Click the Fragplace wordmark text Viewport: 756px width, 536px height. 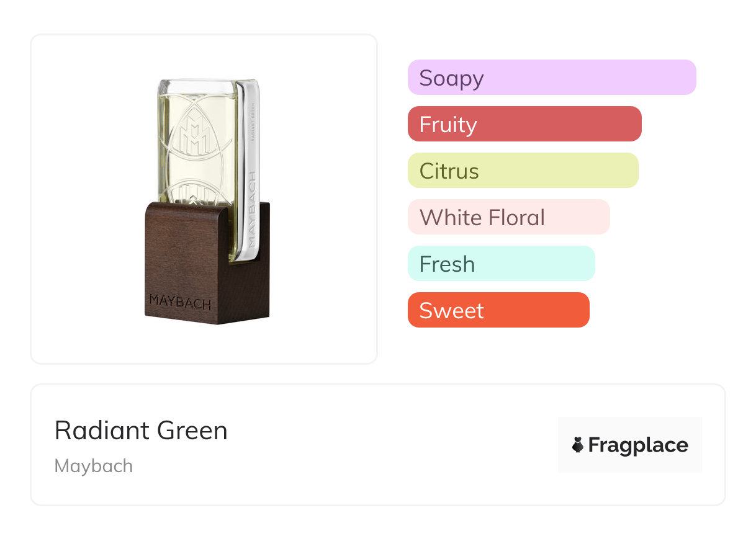[638, 445]
